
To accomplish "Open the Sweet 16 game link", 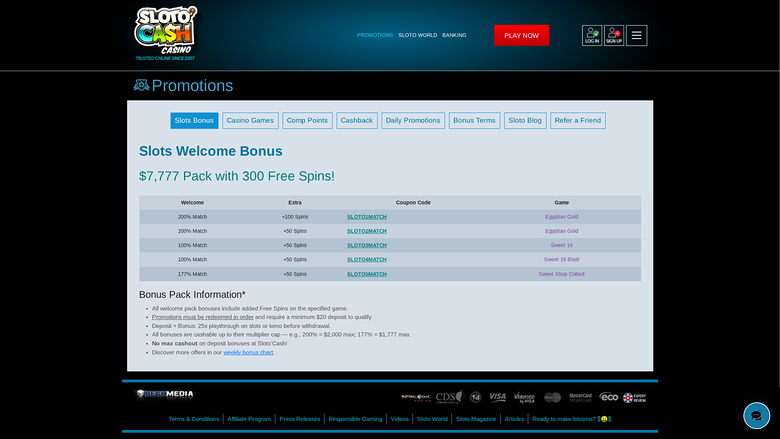I will pyautogui.click(x=561, y=245).
